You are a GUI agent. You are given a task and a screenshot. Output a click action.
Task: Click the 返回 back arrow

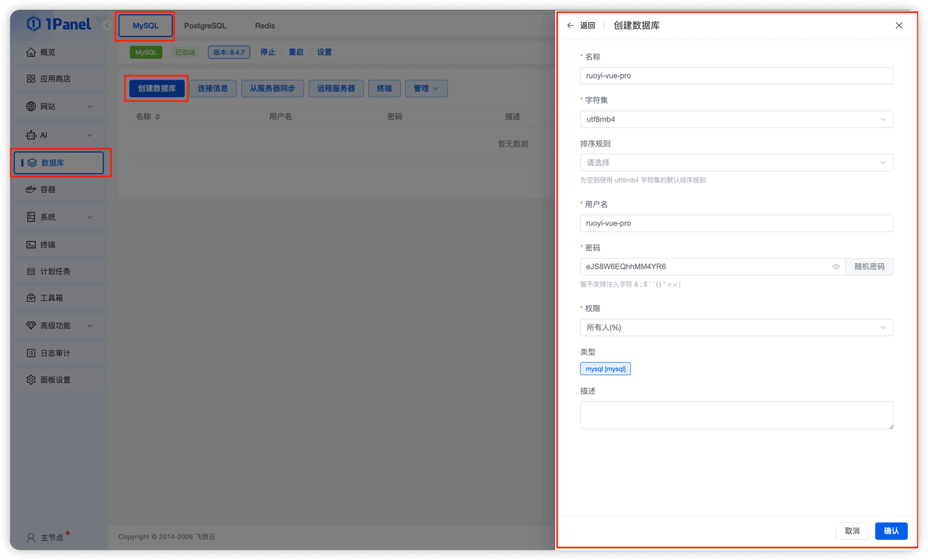(570, 26)
